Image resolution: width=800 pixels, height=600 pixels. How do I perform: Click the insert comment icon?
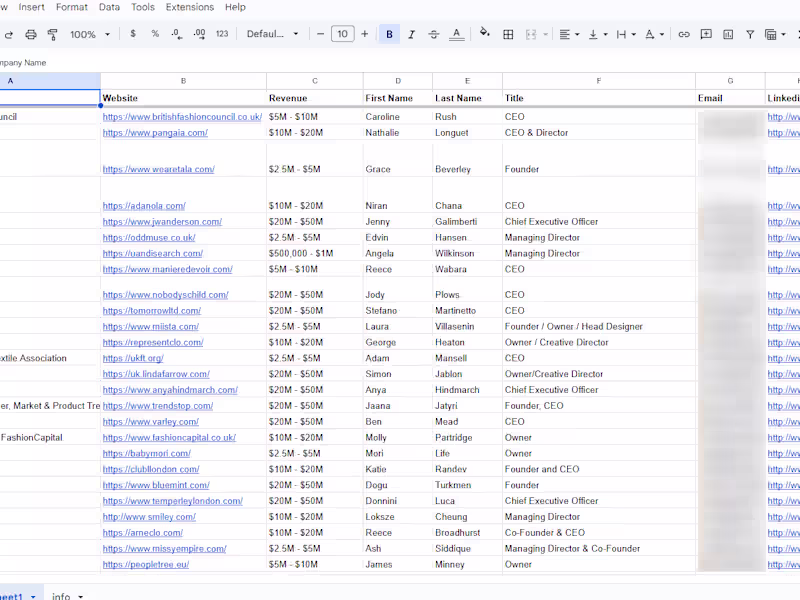[x=706, y=34]
